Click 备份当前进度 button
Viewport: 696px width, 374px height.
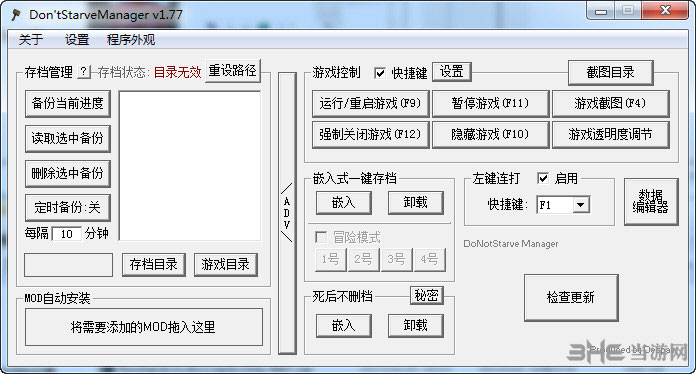(67, 104)
